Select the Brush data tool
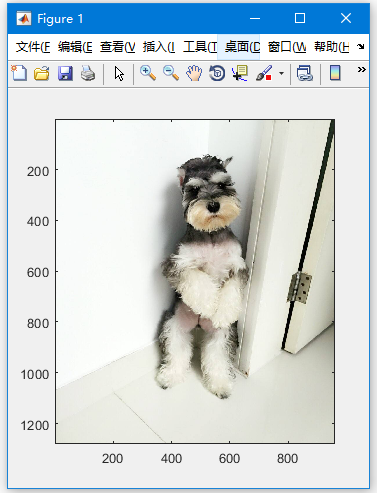Screen dimensions: 377x493 click(264, 73)
